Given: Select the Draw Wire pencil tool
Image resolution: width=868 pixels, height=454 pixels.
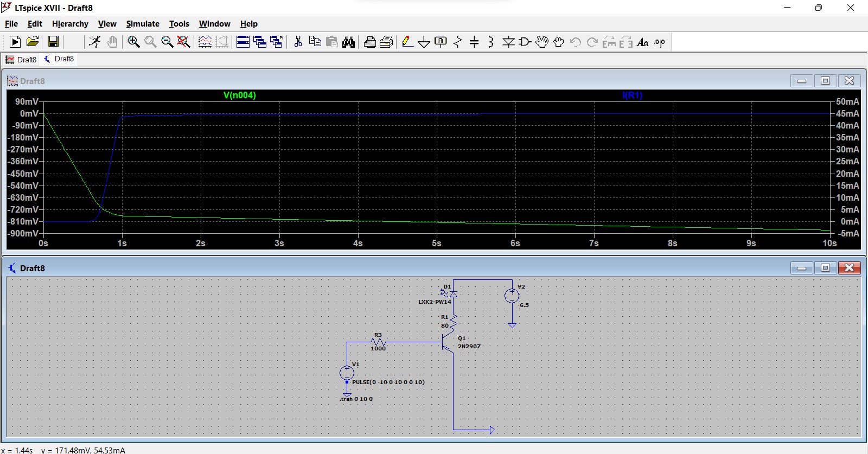Looking at the screenshot, I should (407, 42).
